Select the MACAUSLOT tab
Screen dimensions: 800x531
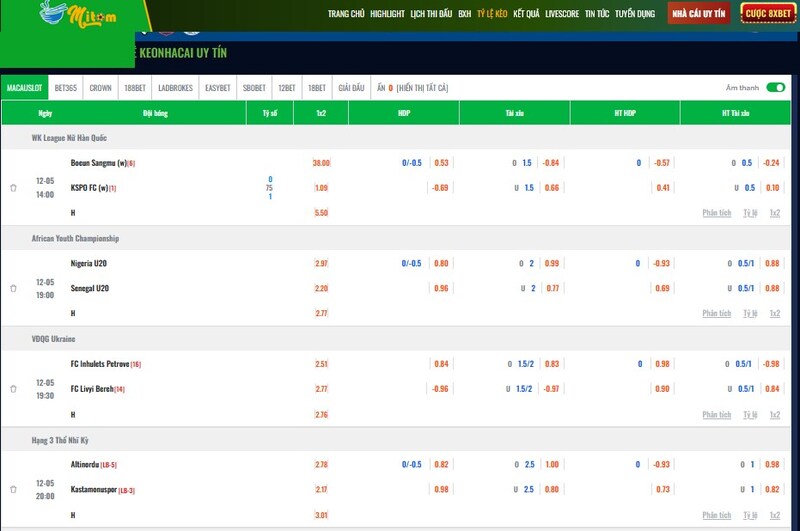(x=24, y=88)
